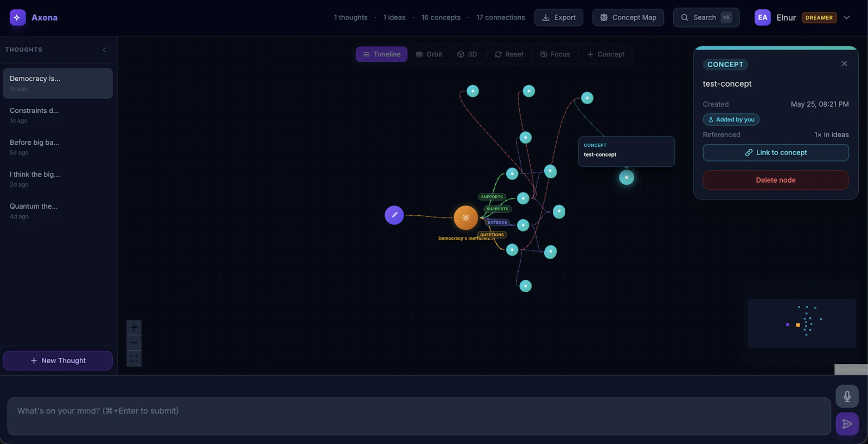
Task: Click the Export button
Action: point(559,17)
